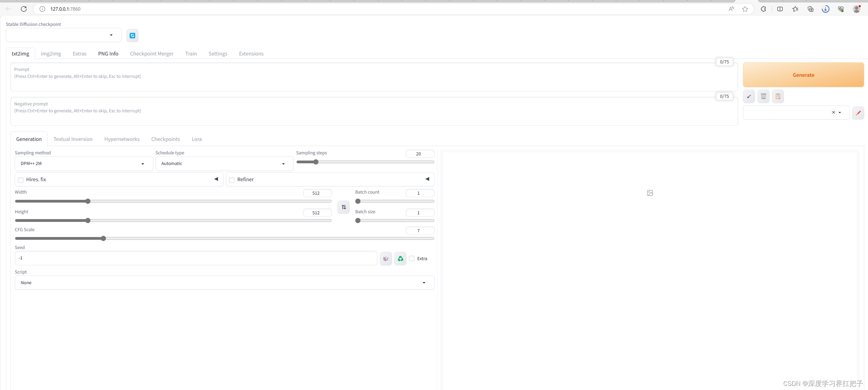
Task: Open the browser collections icon
Action: (810, 9)
